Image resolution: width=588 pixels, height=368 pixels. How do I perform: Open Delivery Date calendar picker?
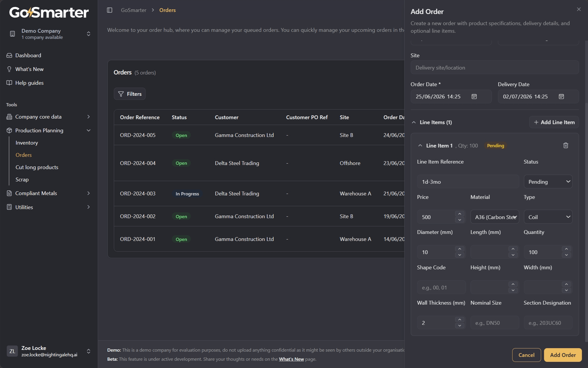(x=561, y=97)
